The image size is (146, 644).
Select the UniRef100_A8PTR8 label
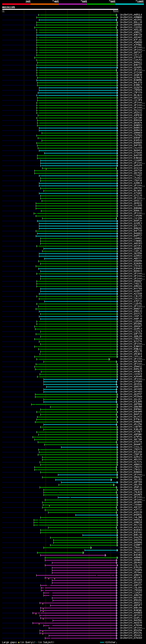tap(131, 482)
